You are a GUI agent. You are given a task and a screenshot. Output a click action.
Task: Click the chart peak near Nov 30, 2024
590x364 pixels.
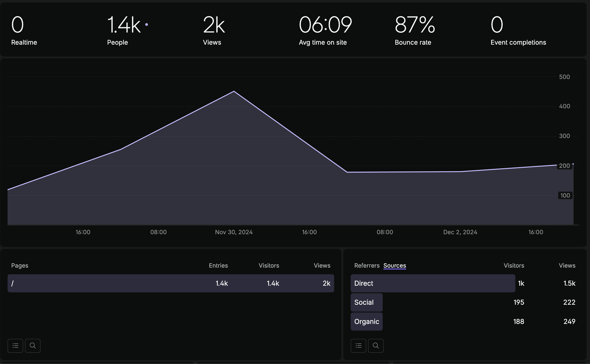(x=234, y=92)
